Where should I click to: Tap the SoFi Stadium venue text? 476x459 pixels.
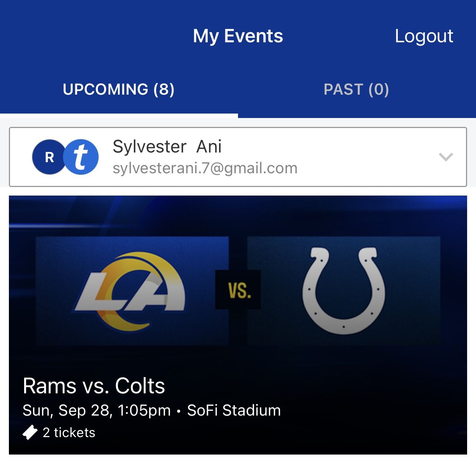234,410
